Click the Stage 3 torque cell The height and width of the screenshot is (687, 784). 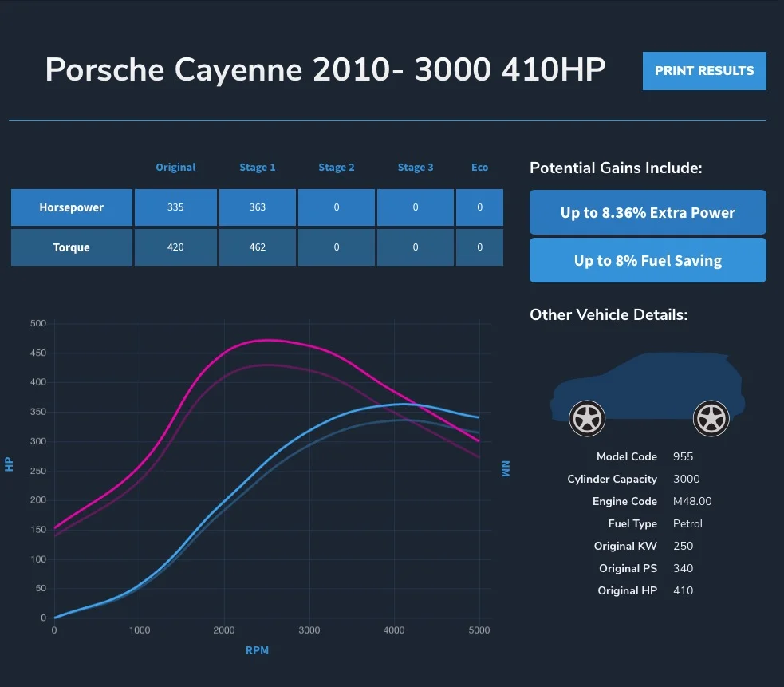416,247
